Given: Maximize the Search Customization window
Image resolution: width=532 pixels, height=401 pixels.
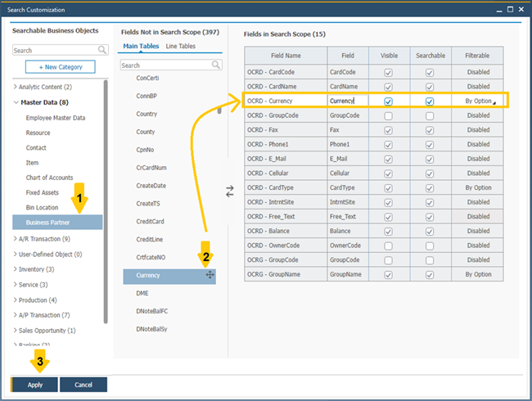Looking at the screenshot, I should tap(510, 10).
